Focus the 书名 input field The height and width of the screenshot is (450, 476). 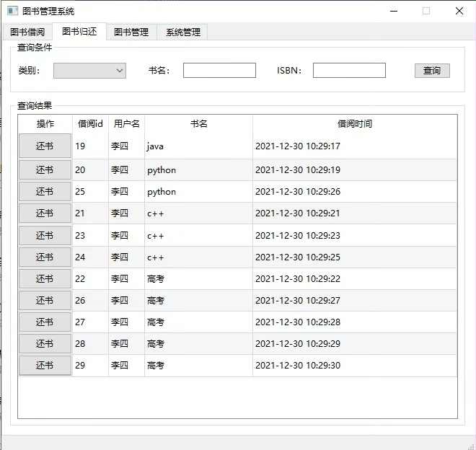pyautogui.click(x=219, y=71)
